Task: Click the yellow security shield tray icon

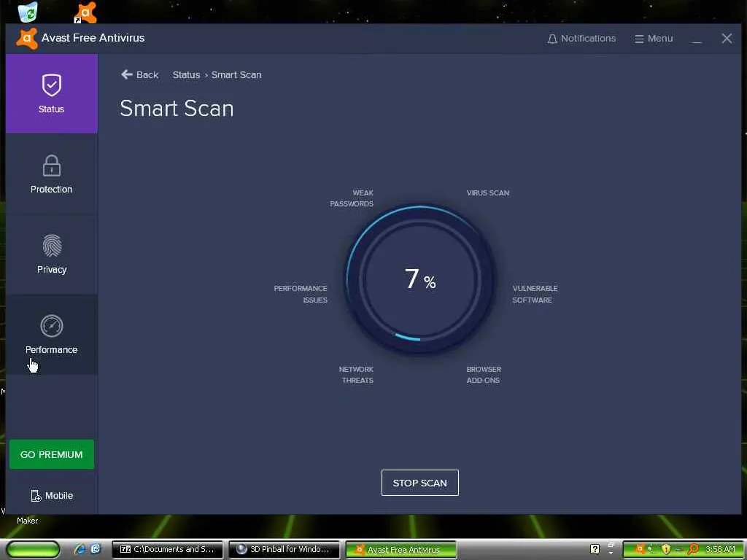Action: click(667, 550)
